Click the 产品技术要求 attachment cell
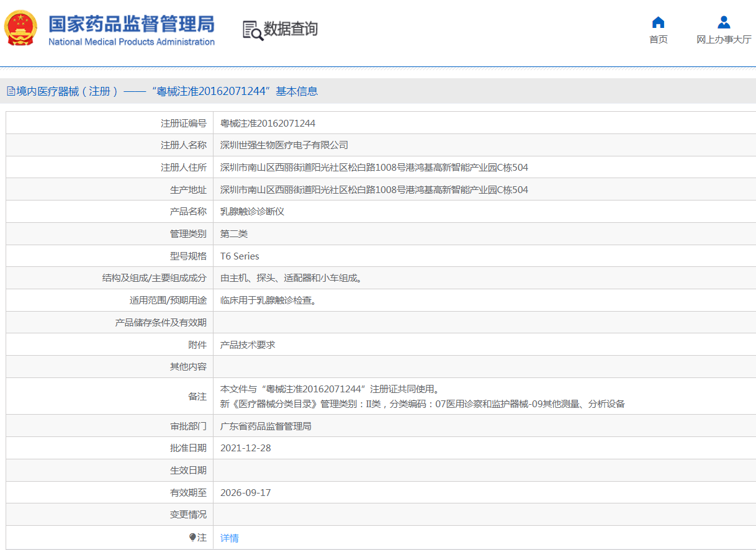Image resolution: width=756 pixels, height=550 pixels. [248, 345]
